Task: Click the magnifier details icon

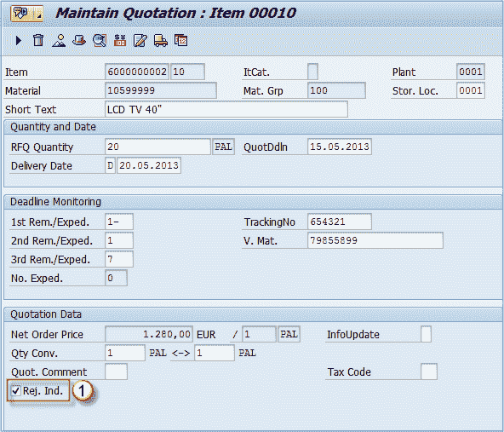Action: [x=100, y=41]
